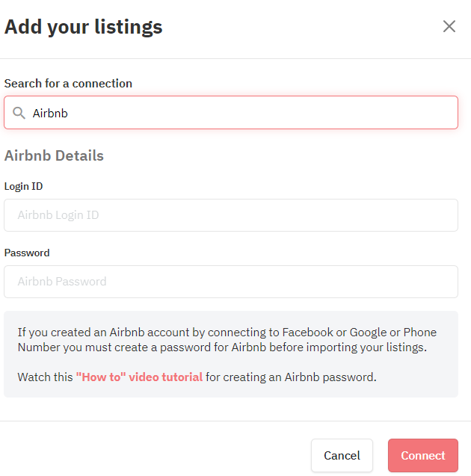Click the Search for a connection label
471x476 pixels.
click(68, 84)
